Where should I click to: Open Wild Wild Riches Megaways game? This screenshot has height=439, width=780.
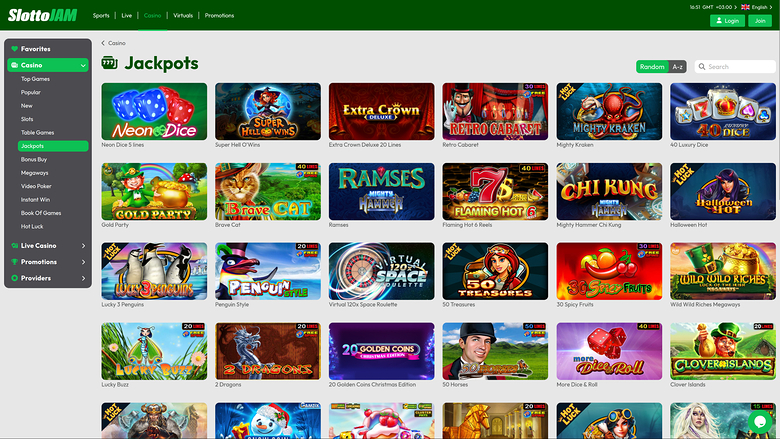click(723, 271)
